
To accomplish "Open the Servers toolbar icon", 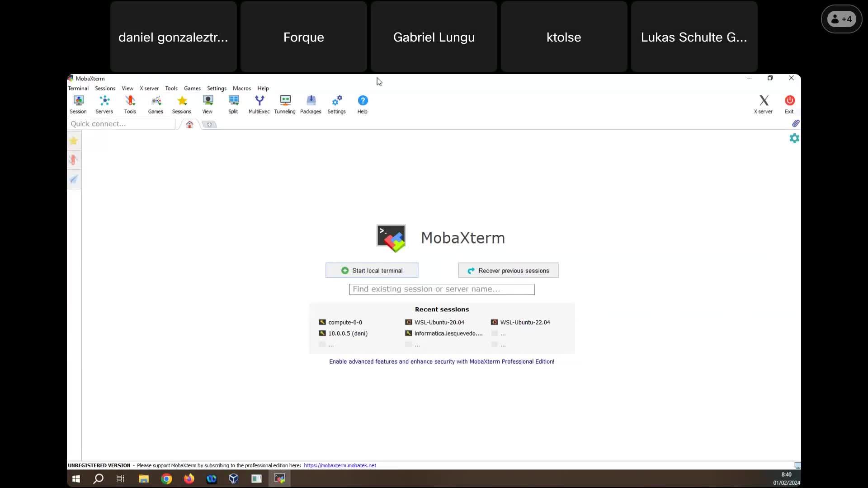I will pyautogui.click(x=104, y=104).
